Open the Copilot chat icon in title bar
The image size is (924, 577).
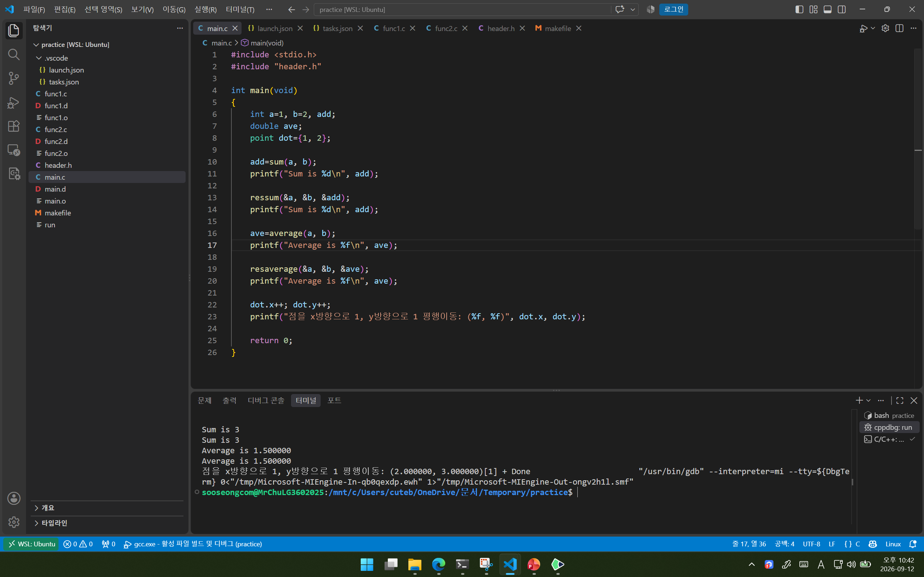coord(620,9)
